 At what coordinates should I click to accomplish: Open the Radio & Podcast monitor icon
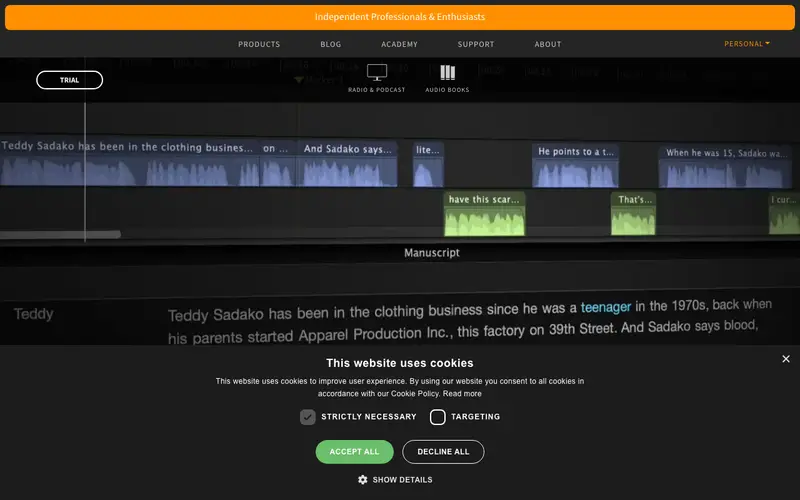(x=377, y=72)
